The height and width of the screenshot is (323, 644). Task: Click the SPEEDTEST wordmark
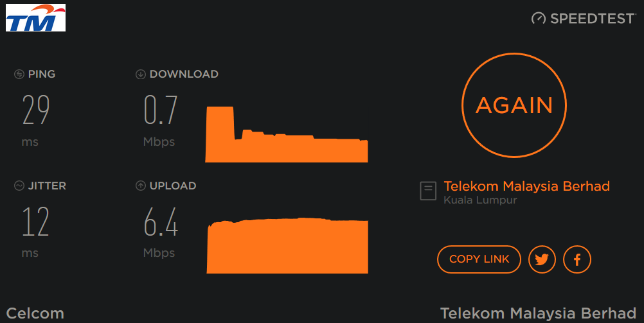593,19
